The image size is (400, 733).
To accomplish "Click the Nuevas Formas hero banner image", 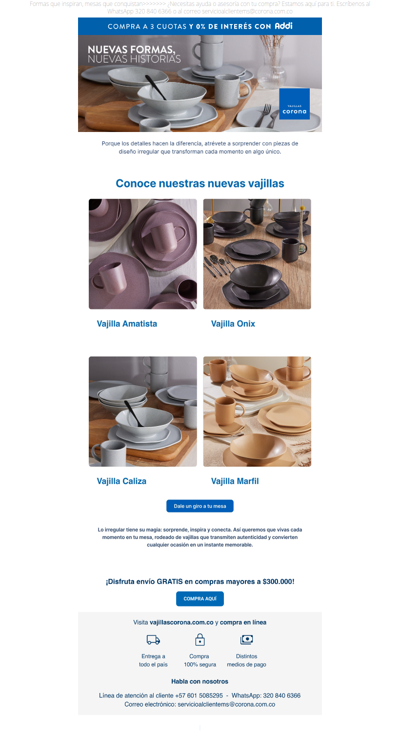I will 200,84.
